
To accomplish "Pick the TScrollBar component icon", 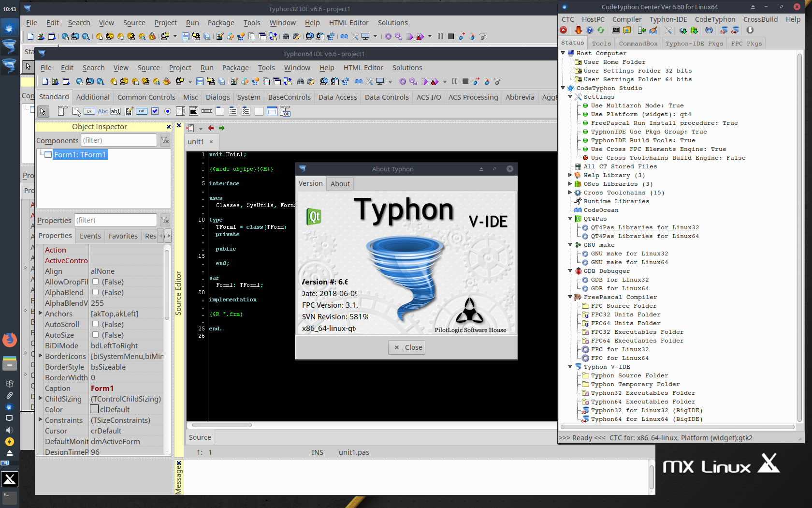I will pyautogui.click(x=207, y=111).
